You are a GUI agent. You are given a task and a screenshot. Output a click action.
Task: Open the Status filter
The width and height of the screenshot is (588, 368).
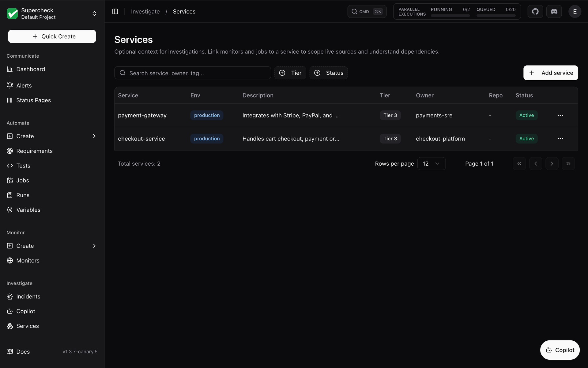tap(328, 73)
